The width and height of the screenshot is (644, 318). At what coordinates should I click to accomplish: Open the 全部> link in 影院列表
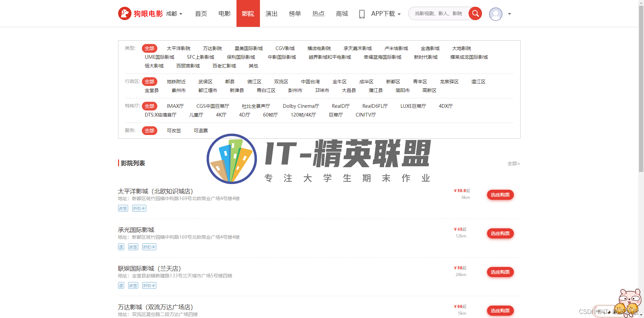[514, 164]
